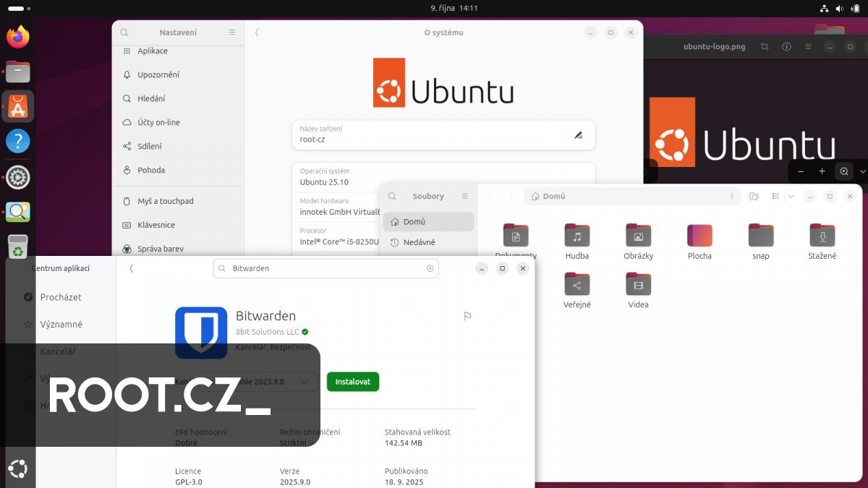Switch to list view in Soubory toolbar
868x488 pixels.
pyautogui.click(x=775, y=196)
